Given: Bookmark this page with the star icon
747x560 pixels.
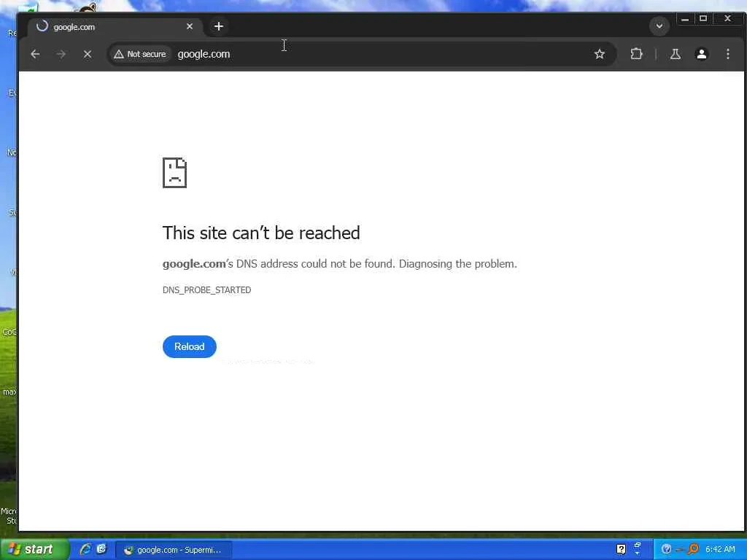Looking at the screenshot, I should pyautogui.click(x=600, y=54).
